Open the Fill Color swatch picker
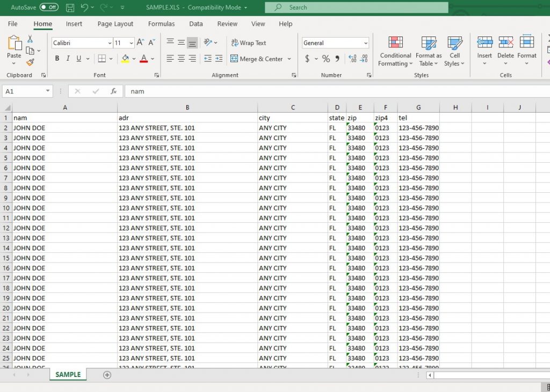550x392 pixels. [133, 59]
